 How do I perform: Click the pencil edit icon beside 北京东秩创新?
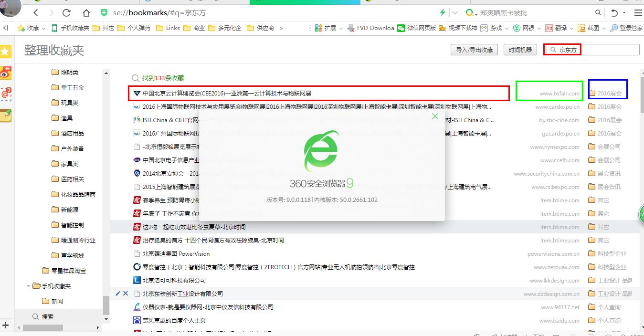(118, 294)
